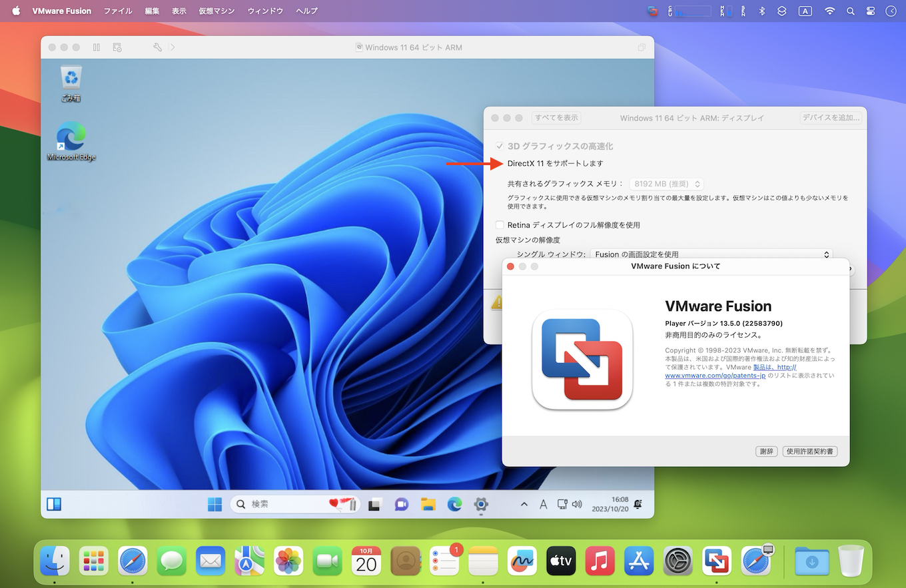906x588 pixels.
Task: Open the ヘルプ menu in the menu bar
Action: (306, 11)
